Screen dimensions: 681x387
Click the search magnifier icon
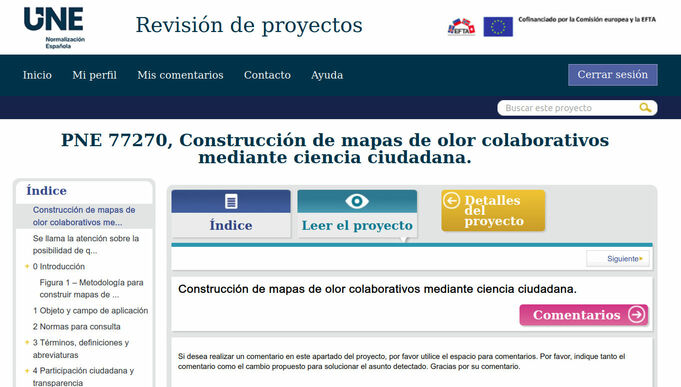645,108
